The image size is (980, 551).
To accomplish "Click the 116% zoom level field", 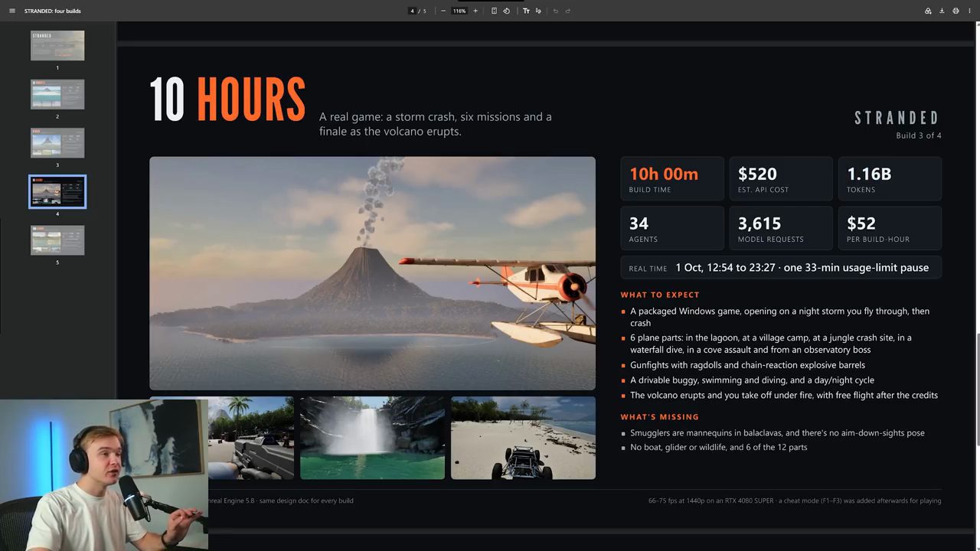I will tap(459, 11).
